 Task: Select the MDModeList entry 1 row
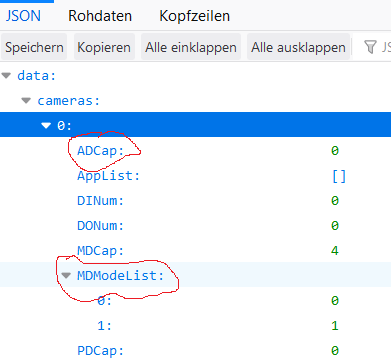(x=195, y=326)
